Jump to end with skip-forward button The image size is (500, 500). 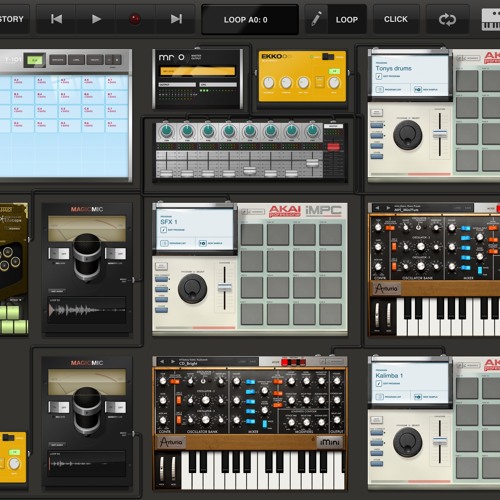tap(176, 19)
